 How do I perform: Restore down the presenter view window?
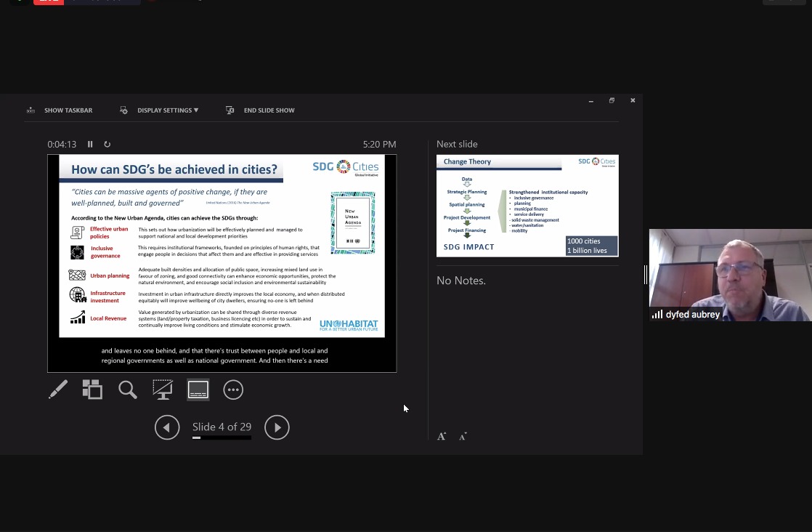[612, 100]
